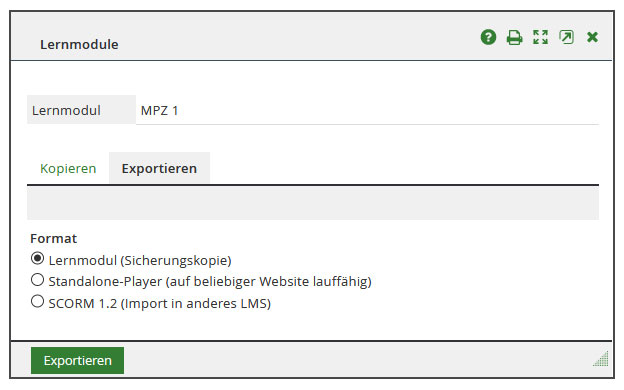Click the 'Sicherungskopie' label text
Screen dimensions: 624x390
176,261
